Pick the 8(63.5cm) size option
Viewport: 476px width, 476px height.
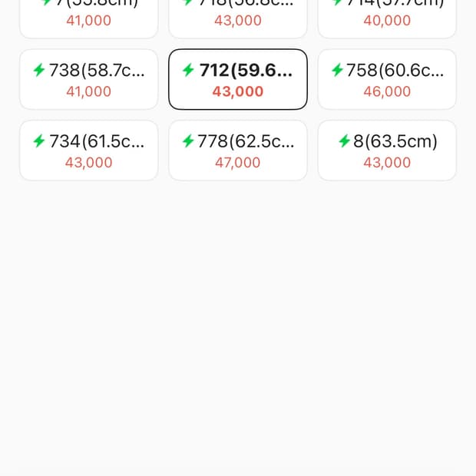click(387, 150)
